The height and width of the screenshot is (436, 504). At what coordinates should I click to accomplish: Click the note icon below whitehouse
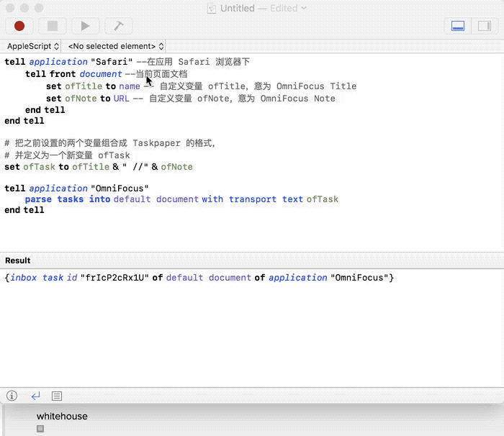(x=40, y=429)
